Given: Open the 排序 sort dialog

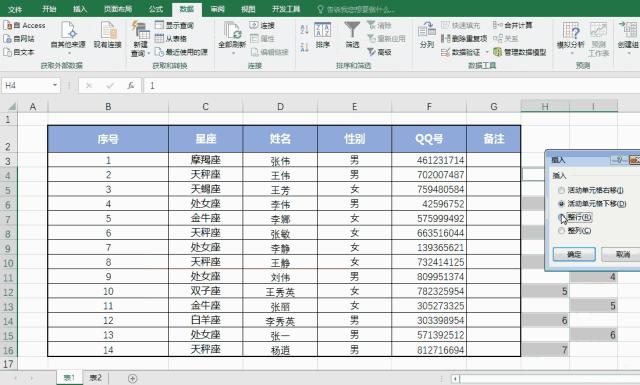Looking at the screenshot, I should (x=322, y=35).
